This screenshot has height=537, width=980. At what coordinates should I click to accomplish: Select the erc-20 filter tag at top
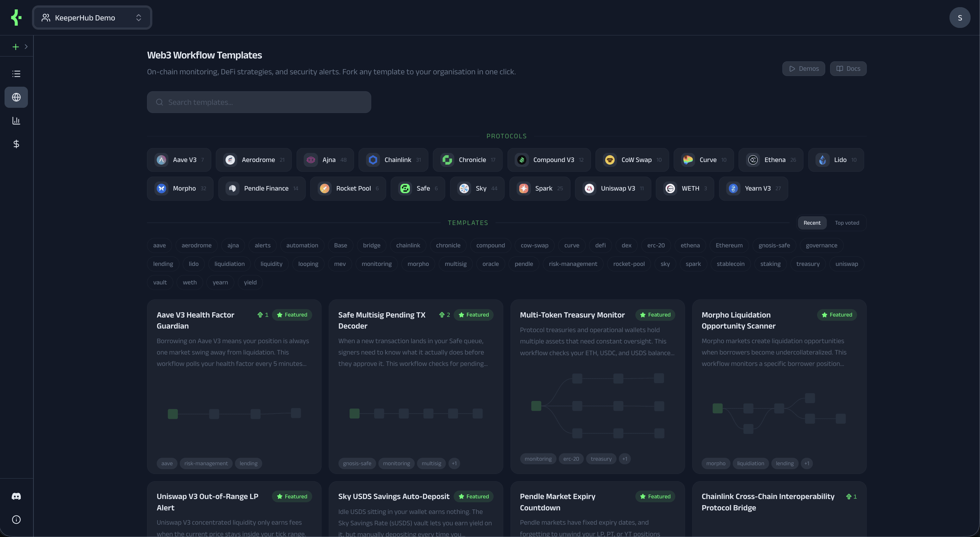tap(656, 245)
